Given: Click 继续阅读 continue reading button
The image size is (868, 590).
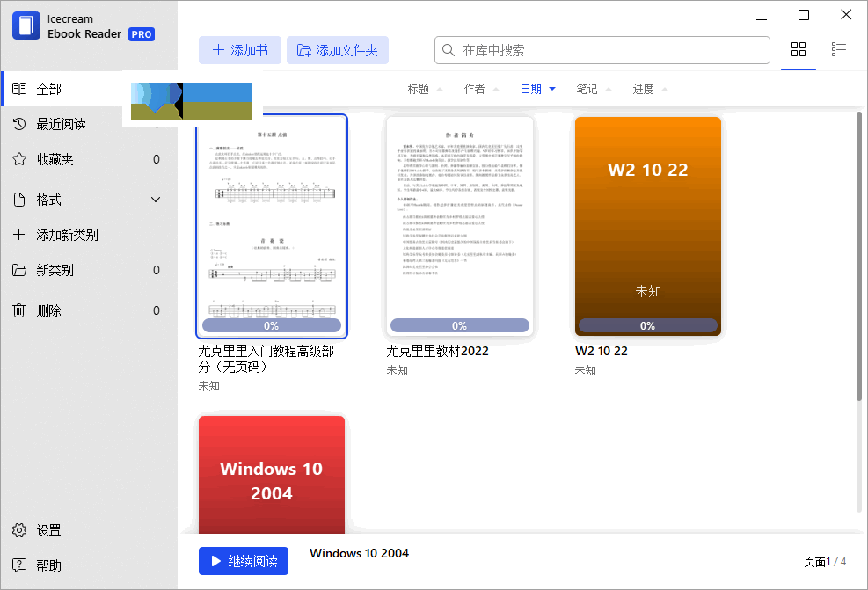Looking at the screenshot, I should pos(244,561).
